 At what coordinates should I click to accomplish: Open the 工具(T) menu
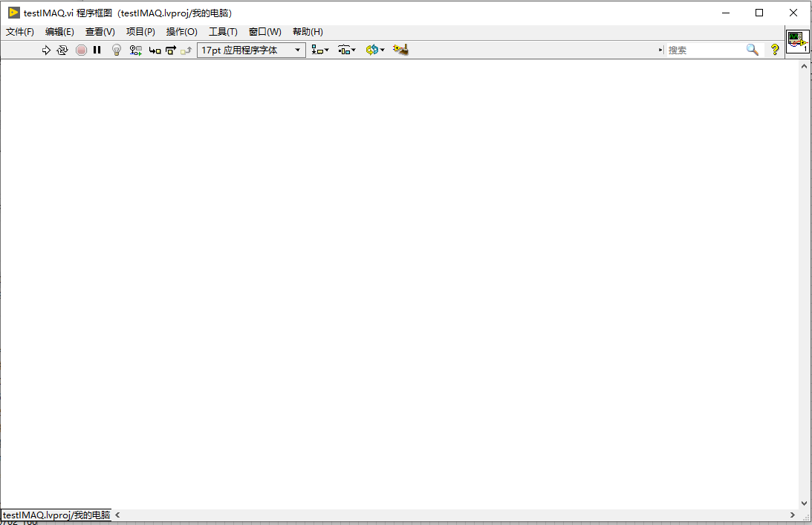[223, 32]
